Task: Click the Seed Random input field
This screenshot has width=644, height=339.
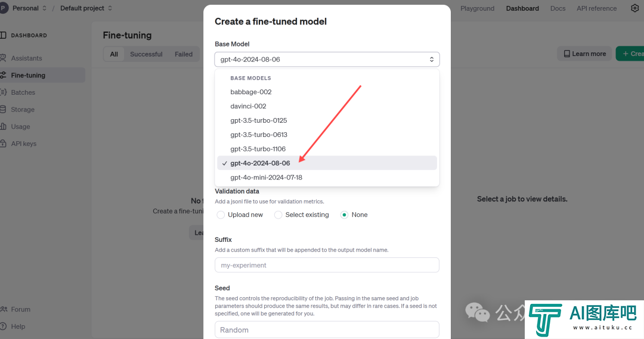Action: pyautogui.click(x=327, y=330)
